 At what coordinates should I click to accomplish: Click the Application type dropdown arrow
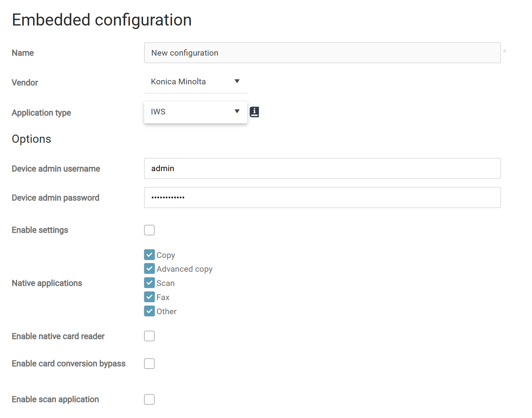[237, 112]
